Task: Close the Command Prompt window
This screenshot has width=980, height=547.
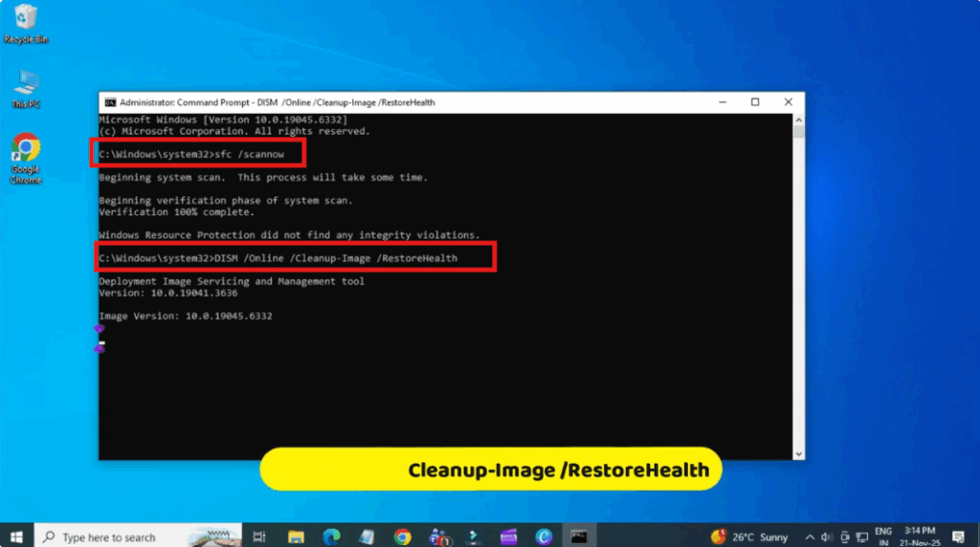Action: pyautogui.click(x=789, y=102)
